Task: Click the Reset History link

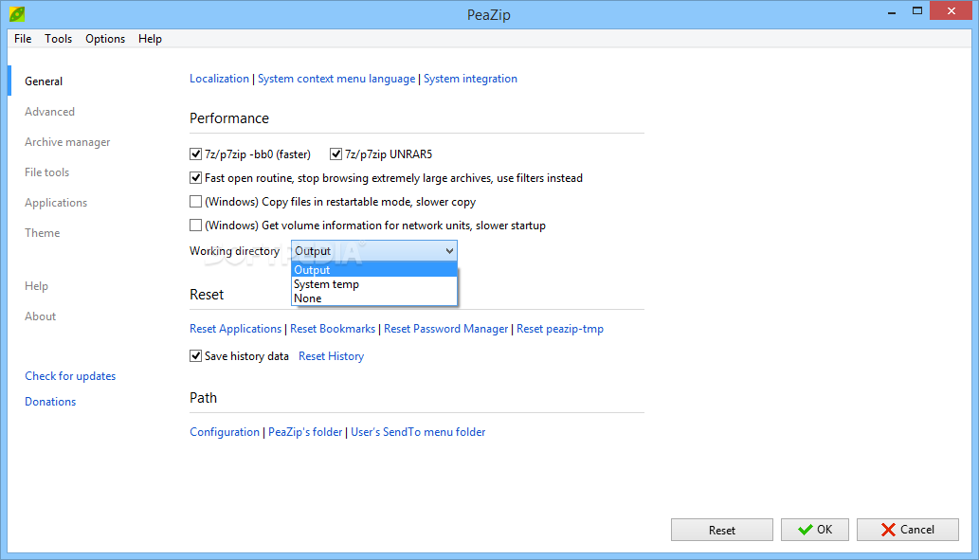Action: pos(331,356)
